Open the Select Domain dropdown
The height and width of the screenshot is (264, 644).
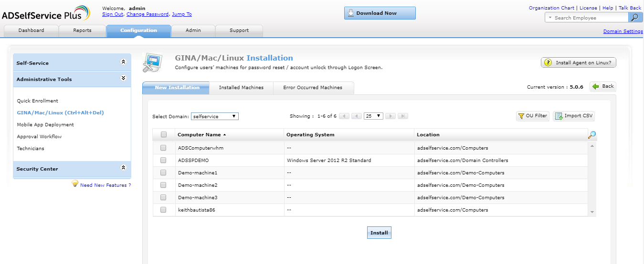pos(214,116)
